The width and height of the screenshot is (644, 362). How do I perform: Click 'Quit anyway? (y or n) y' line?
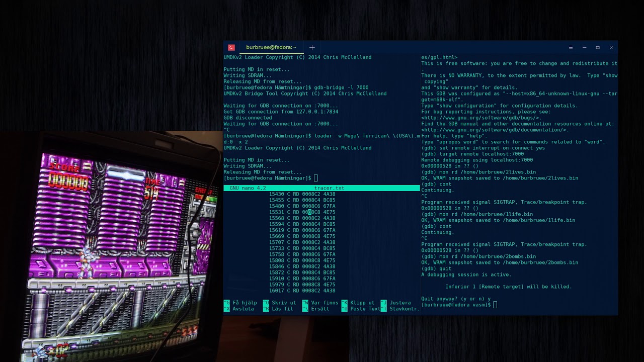[x=456, y=299]
